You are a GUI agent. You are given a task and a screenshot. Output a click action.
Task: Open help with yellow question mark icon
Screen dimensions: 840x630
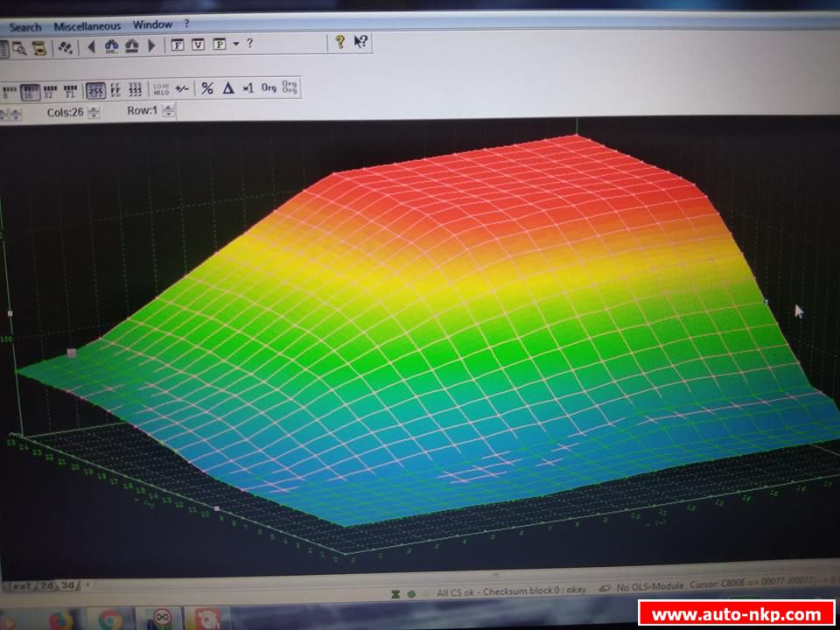(x=339, y=42)
